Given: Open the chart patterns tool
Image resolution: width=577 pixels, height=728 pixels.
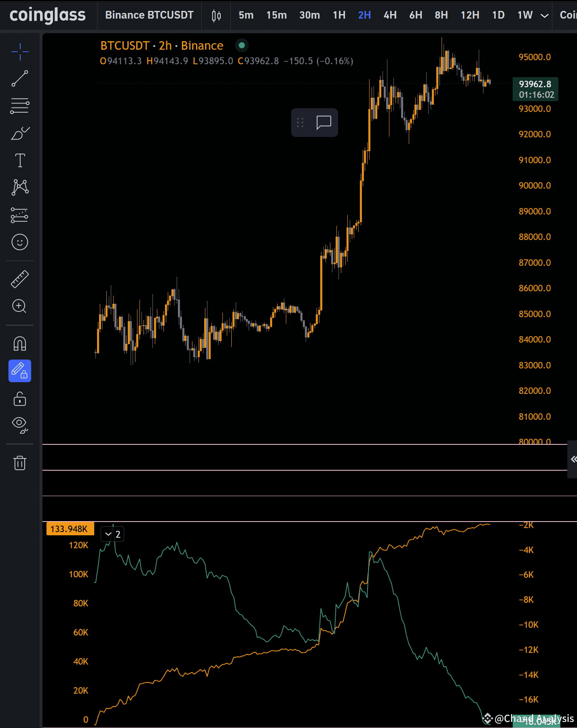Looking at the screenshot, I should (20, 187).
